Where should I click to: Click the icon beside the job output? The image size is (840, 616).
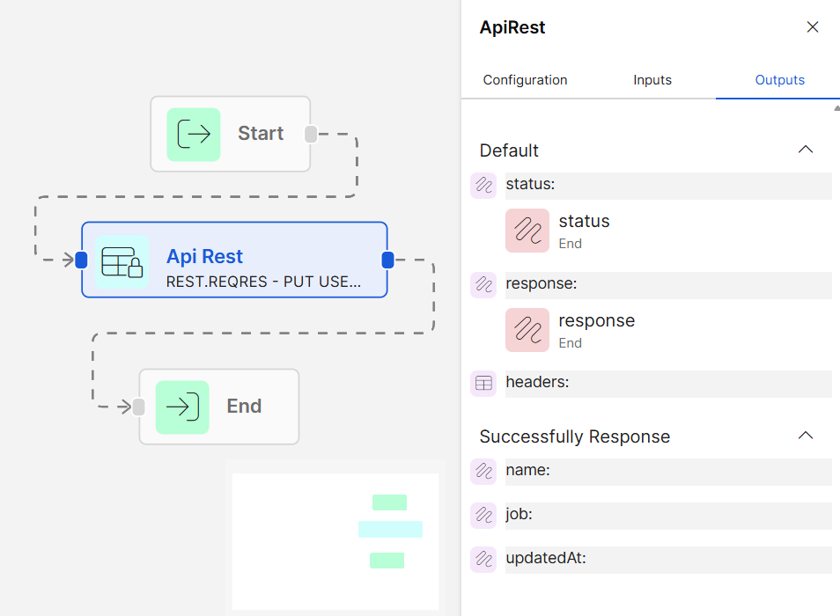coord(483,515)
